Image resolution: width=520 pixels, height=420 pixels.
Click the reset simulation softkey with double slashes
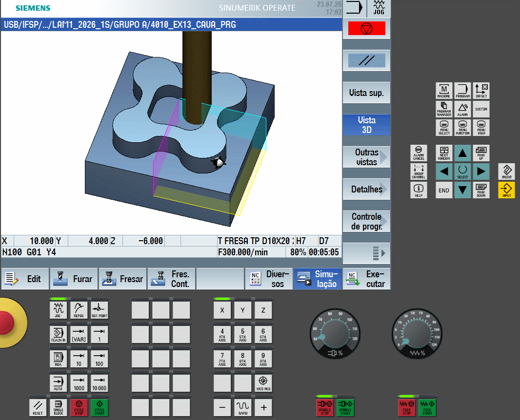click(x=366, y=60)
